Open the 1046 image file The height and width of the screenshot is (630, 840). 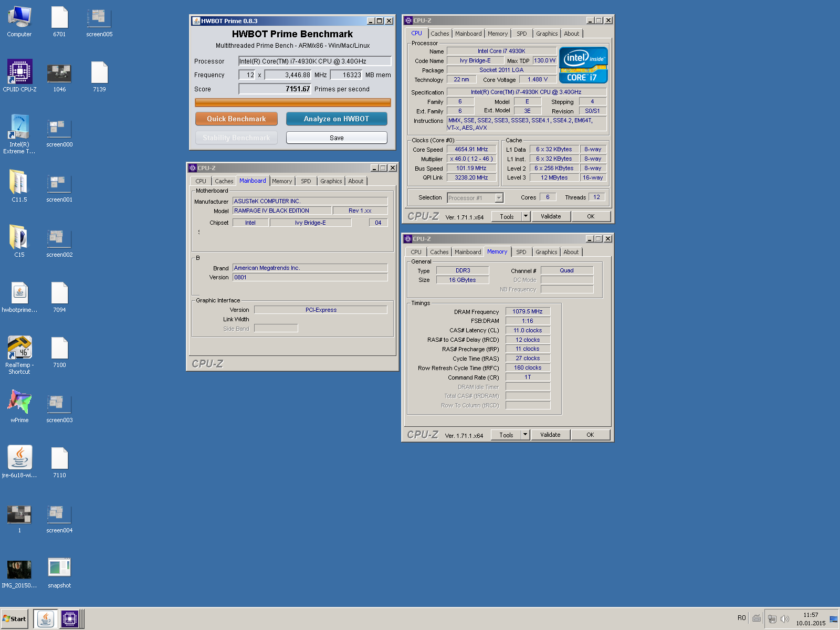coord(59,77)
